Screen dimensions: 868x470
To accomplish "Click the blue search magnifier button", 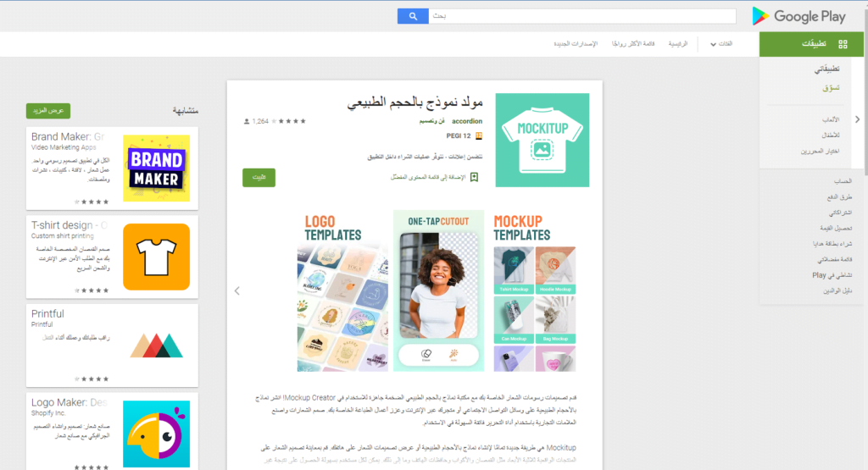I will coord(413,16).
